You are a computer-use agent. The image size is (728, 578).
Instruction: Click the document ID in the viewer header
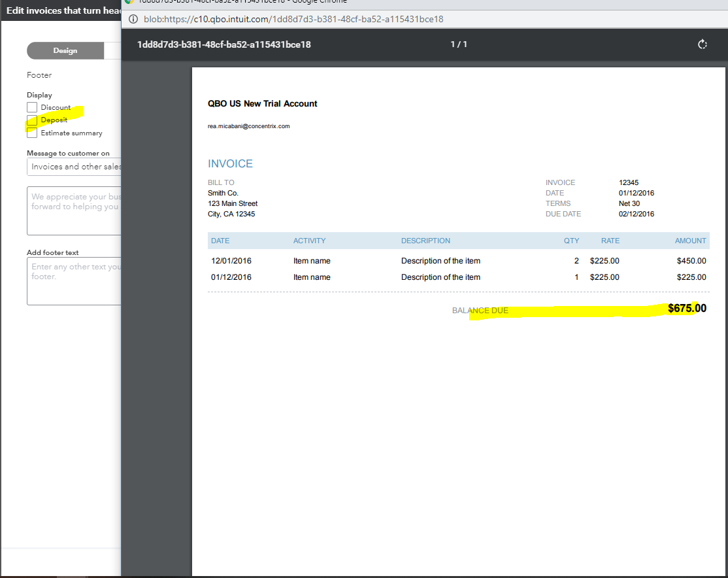(x=223, y=44)
